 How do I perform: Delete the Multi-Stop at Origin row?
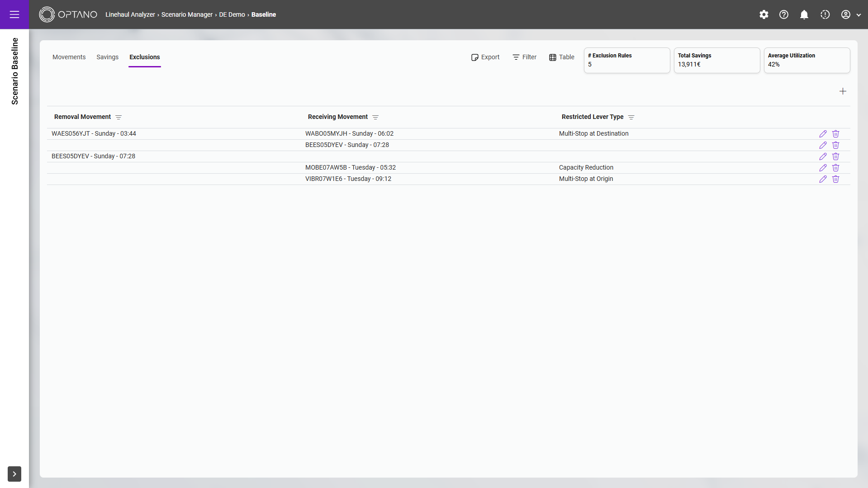835,179
